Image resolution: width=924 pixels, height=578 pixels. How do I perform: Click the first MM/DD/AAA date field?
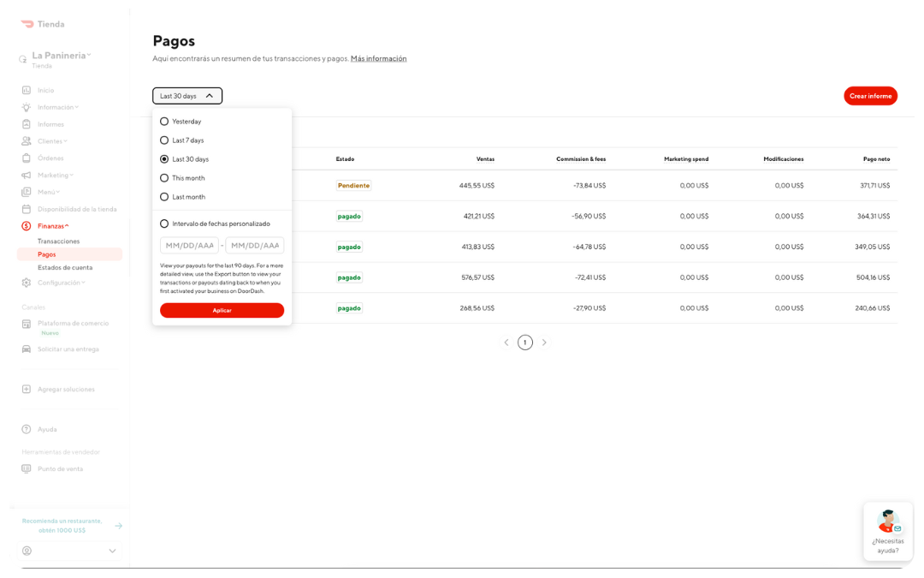188,244
